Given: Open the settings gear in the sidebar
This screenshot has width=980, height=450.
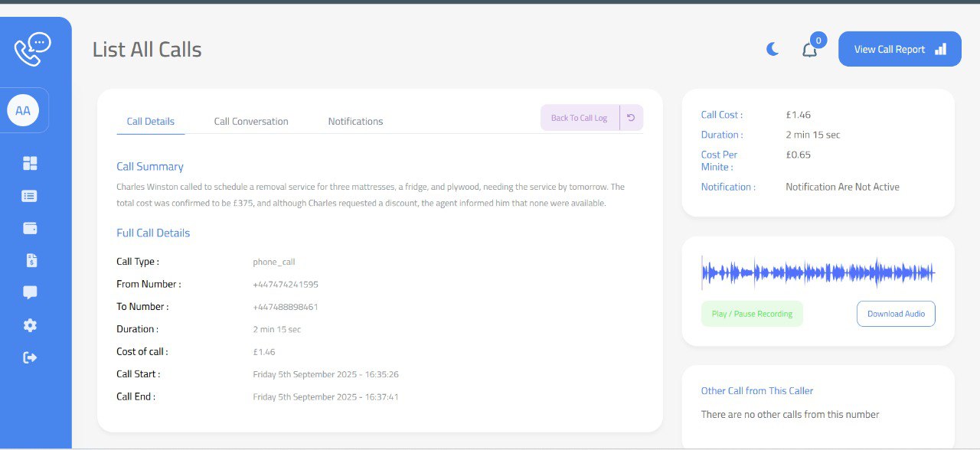Looking at the screenshot, I should pyautogui.click(x=29, y=324).
